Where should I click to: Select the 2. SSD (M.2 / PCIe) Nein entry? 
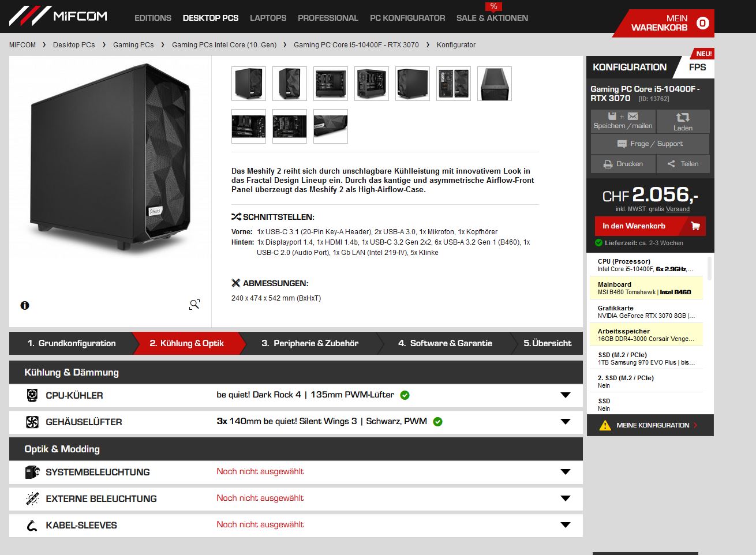646,381
